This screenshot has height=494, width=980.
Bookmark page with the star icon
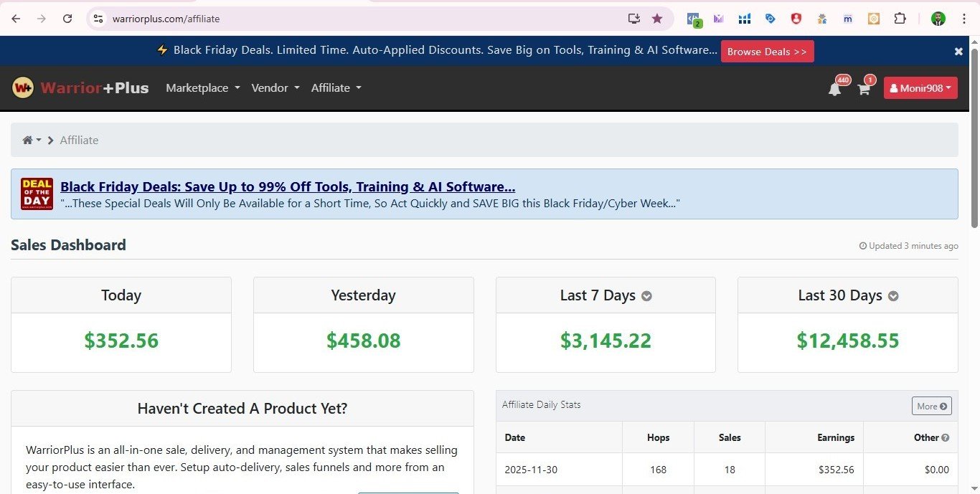coord(657,19)
